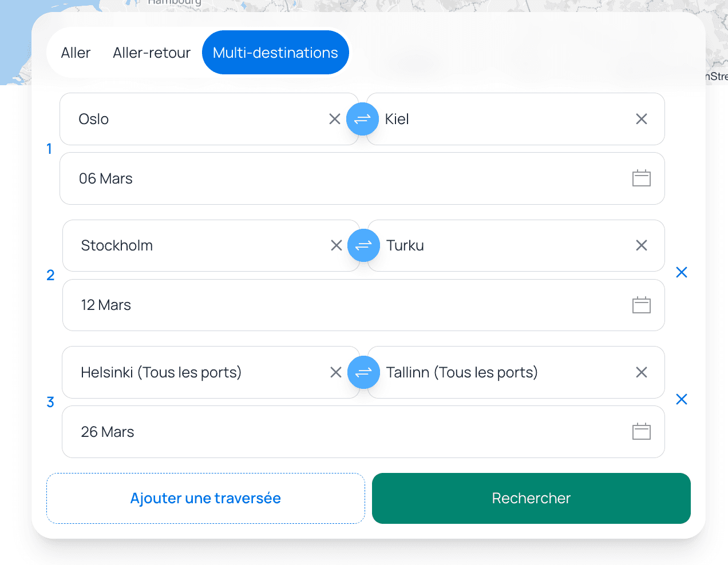Clear the Oslo departure field
Screen dimensions: 728x565
[335, 119]
